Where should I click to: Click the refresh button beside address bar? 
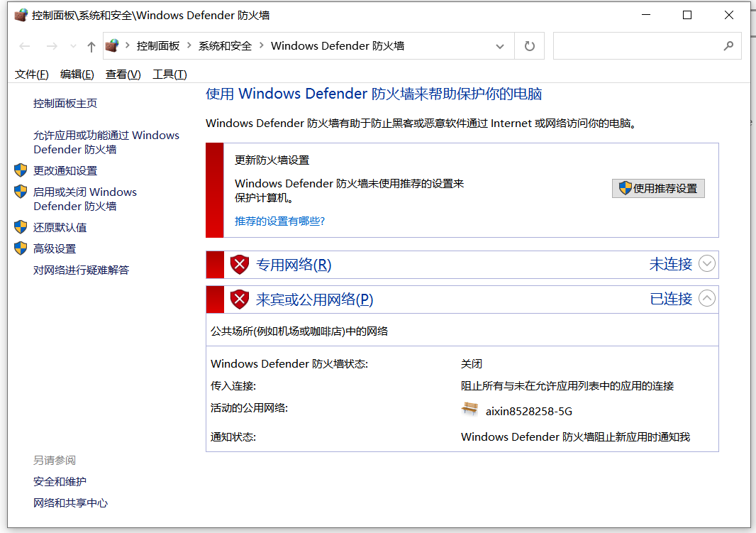529,46
